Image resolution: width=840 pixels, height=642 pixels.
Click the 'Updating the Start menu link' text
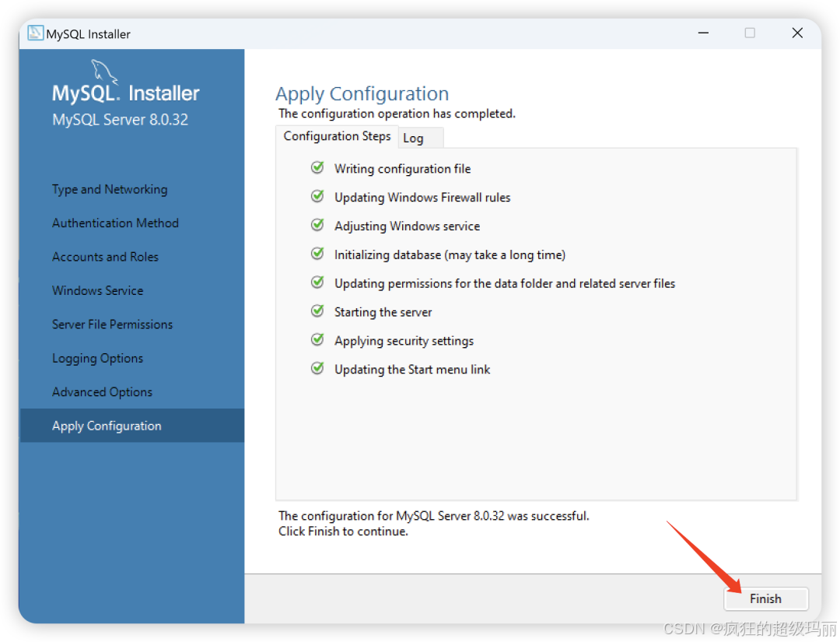click(x=412, y=369)
